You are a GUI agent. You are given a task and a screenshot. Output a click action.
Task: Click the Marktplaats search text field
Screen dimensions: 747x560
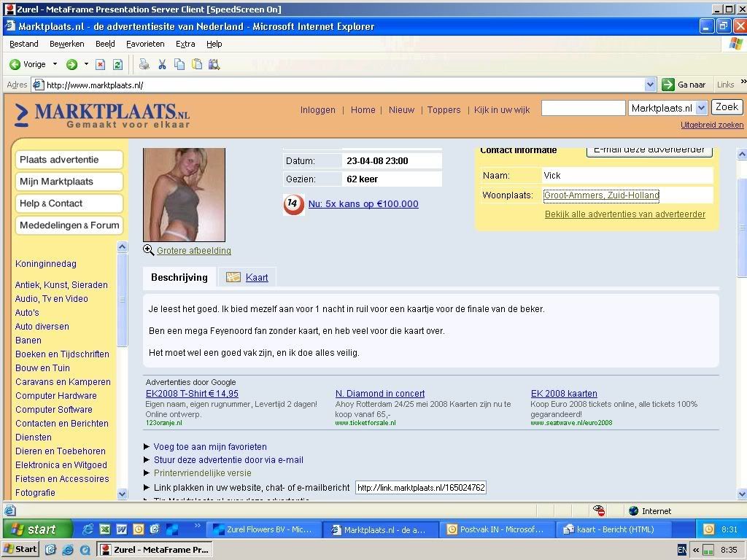click(583, 108)
